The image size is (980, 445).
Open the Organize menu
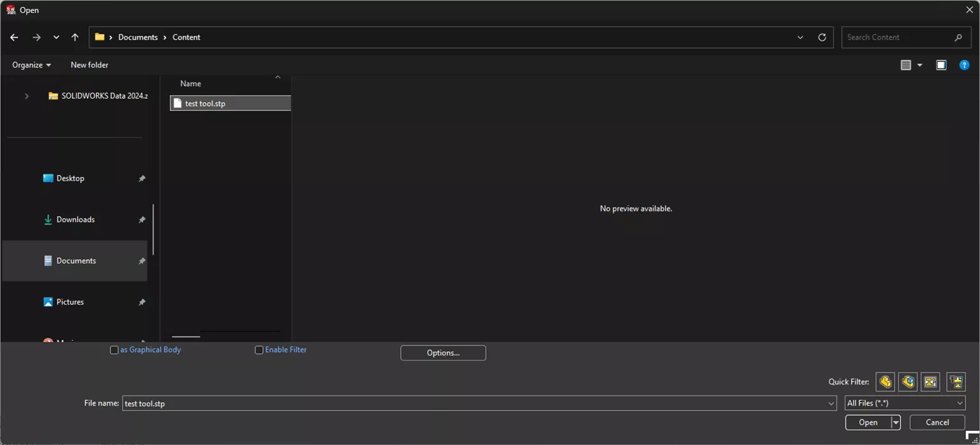click(x=30, y=64)
